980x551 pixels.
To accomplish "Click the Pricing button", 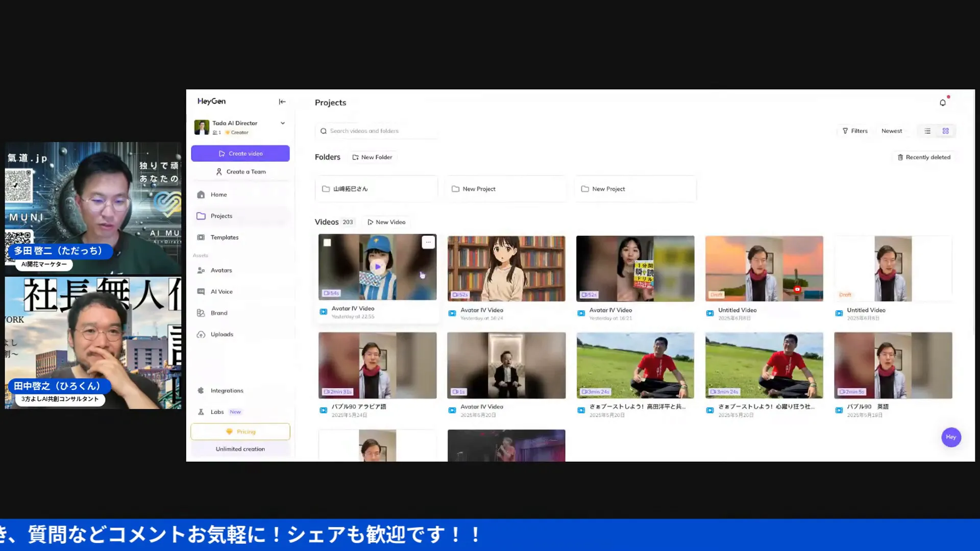I will [240, 432].
